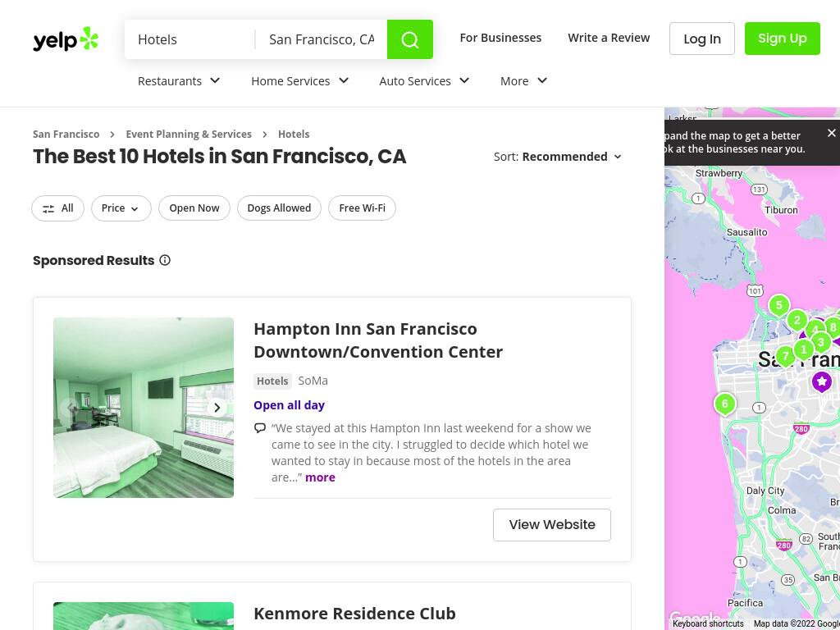Image resolution: width=840 pixels, height=630 pixels.
Task: Click the next photo arrow on Hampton Inn image
Action: (217, 408)
